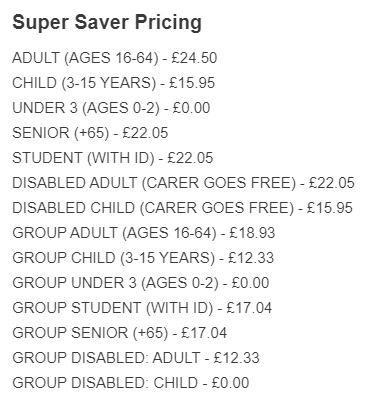
Task: Select the GROUP DISABLED: ADULT line
Action: pyautogui.click(x=136, y=358)
